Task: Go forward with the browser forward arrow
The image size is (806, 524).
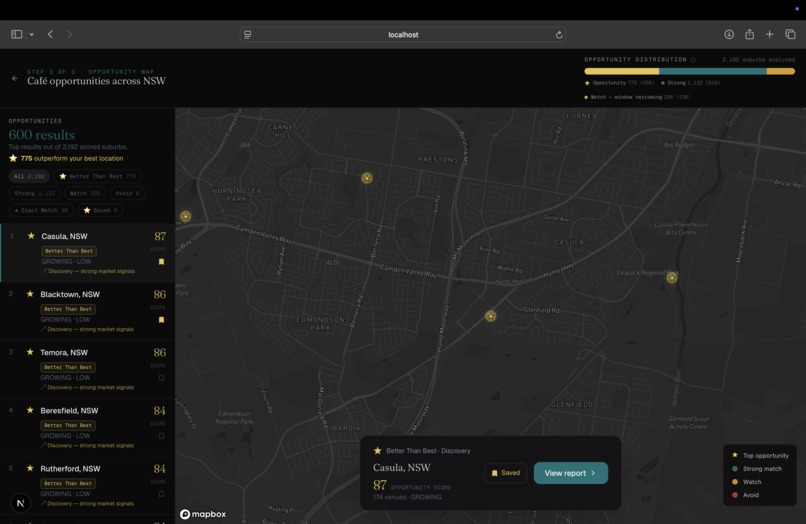Action: point(69,34)
